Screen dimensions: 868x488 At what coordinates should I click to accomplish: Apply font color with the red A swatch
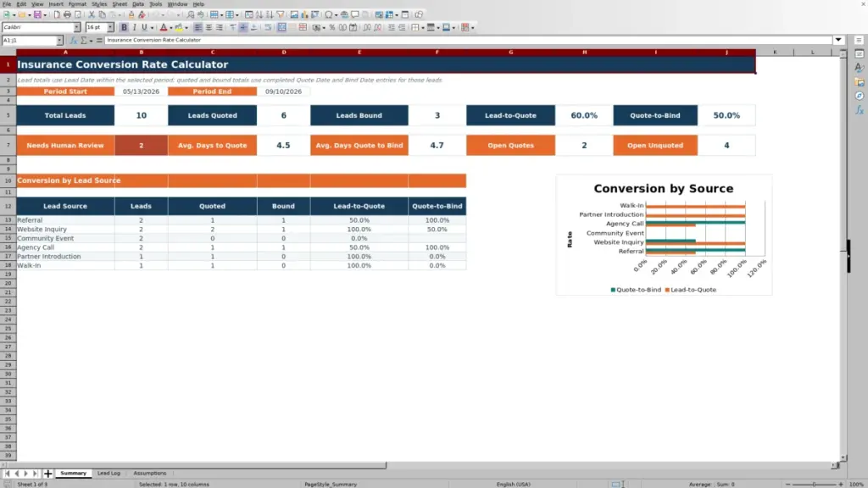[164, 27]
